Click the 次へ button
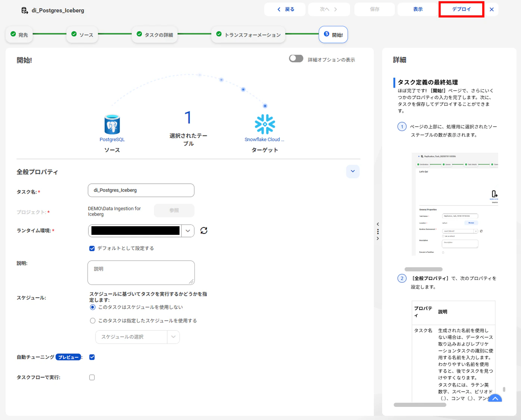 tap(329, 9)
